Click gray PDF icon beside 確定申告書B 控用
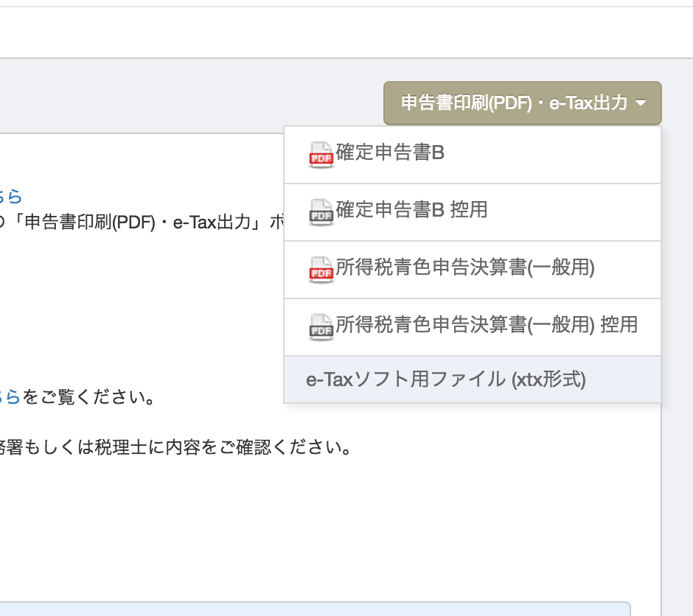 point(321,211)
